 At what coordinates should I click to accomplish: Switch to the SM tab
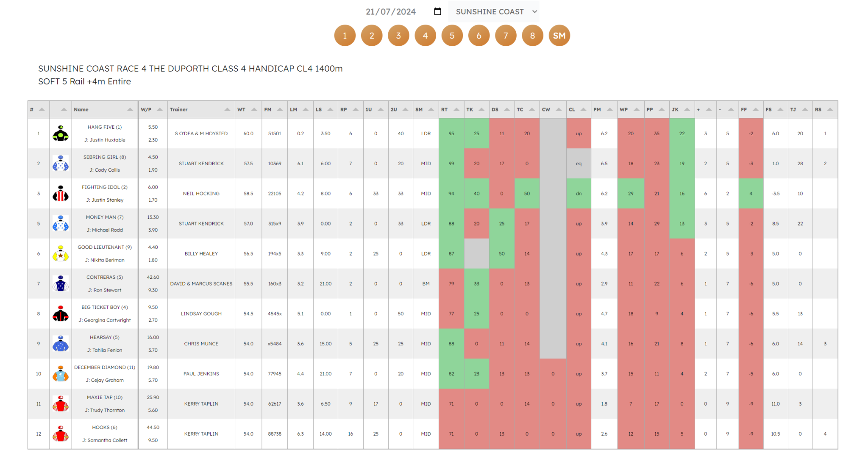(x=559, y=35)
